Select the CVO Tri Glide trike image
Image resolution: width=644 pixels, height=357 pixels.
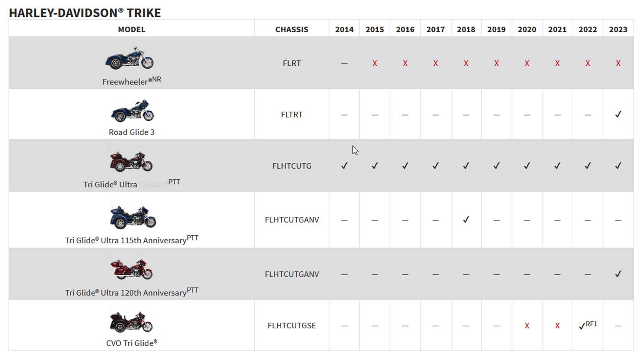[x=131, y=322]
